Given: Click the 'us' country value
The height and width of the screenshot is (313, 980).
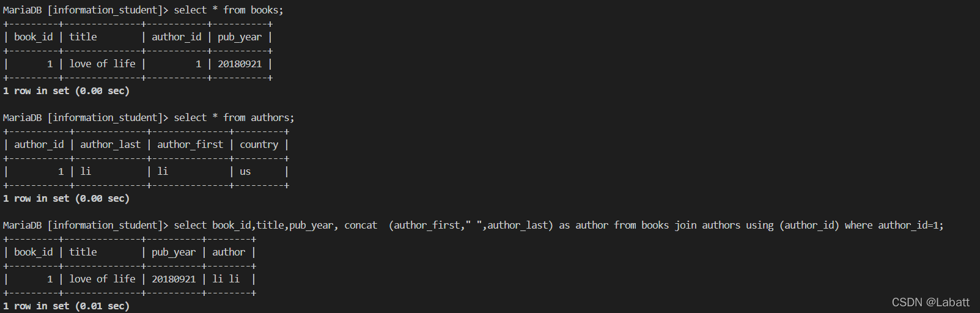Looking at the screenshot, I should coord(245,172).
